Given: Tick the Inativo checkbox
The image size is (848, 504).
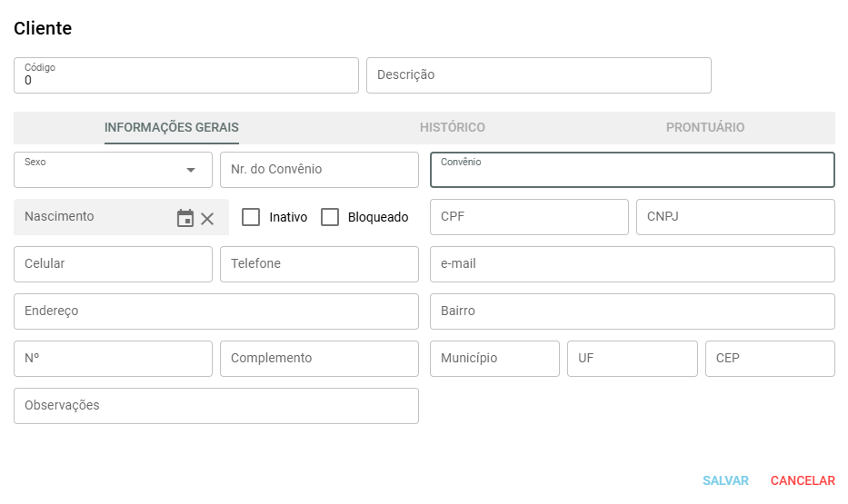Looking at the screenshot, I should (x=251, y=217).
